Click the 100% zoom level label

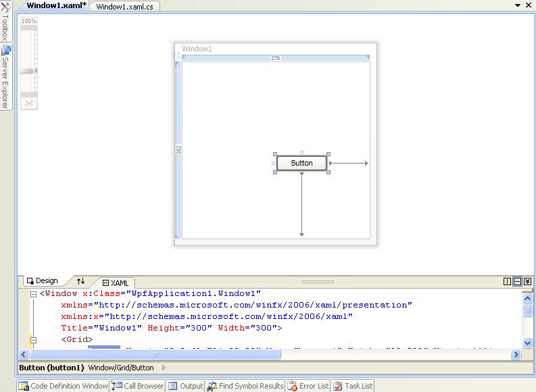point(28,21)
